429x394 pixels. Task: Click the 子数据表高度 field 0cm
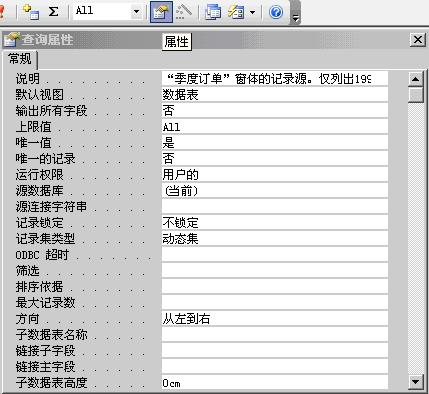(x=275, y=383)
